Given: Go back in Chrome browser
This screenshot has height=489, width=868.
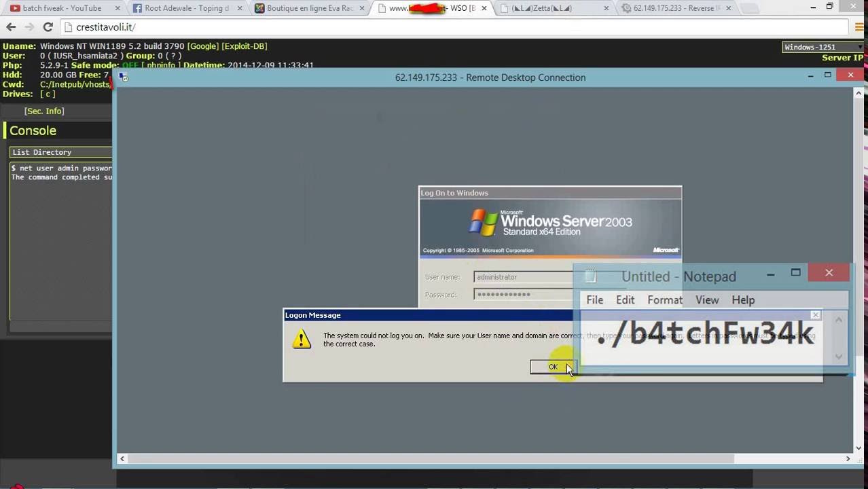Looking at the screenshot, I should [x=11, y=27].
